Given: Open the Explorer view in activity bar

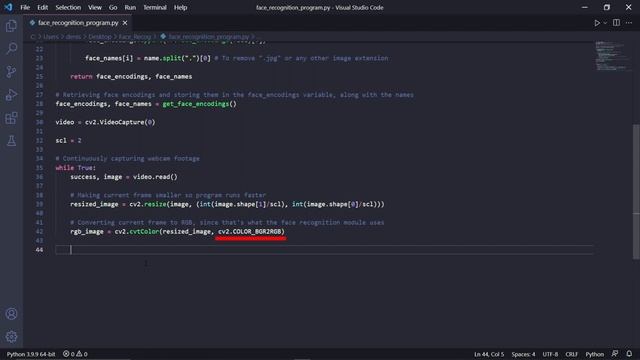Looking at the screenshot, I should click(x=11, y=26).
